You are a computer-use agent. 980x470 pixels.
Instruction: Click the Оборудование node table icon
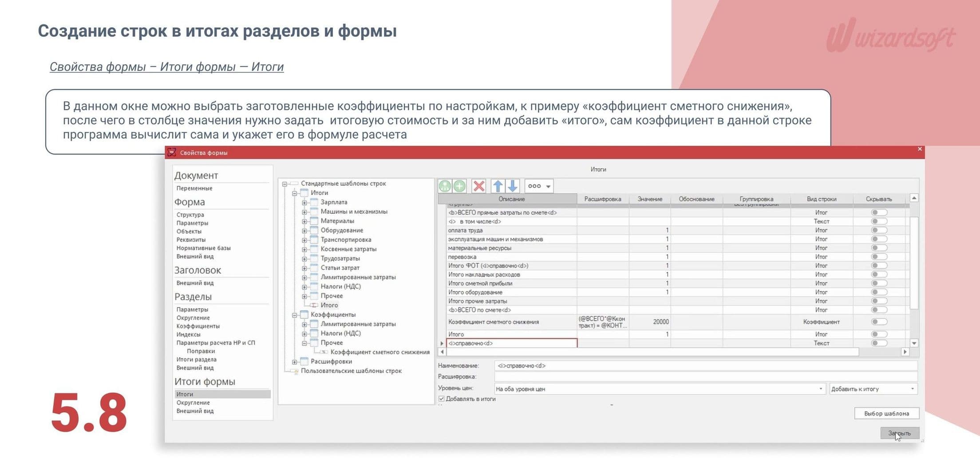[314, 230]
